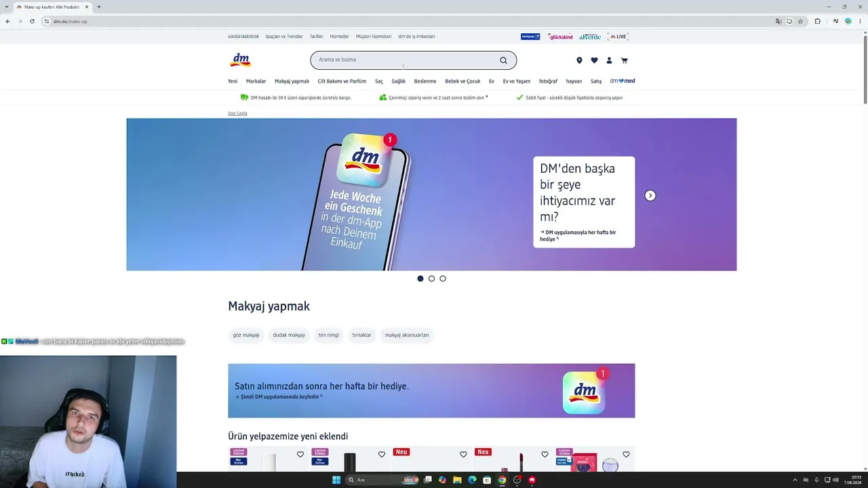Screen dimensions: 868x488
Task: Open the dm LIVE badge
Action: pos(618,37)
